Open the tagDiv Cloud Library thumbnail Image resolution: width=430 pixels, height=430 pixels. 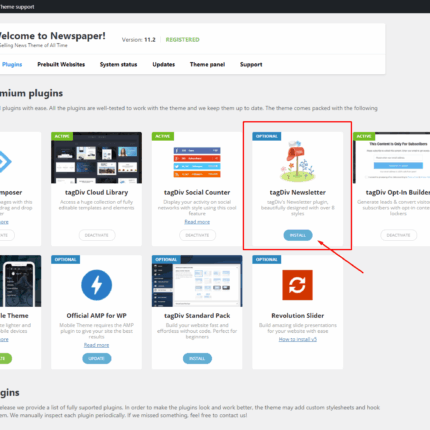click(96, 158)
